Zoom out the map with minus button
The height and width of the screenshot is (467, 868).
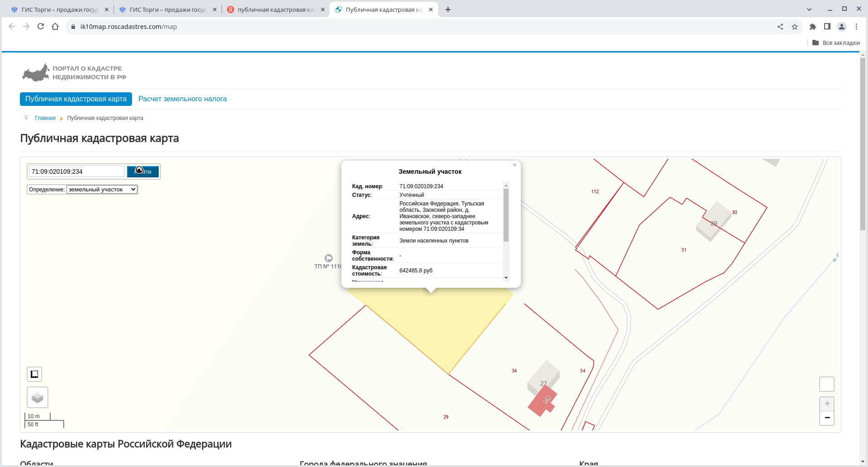827,418
